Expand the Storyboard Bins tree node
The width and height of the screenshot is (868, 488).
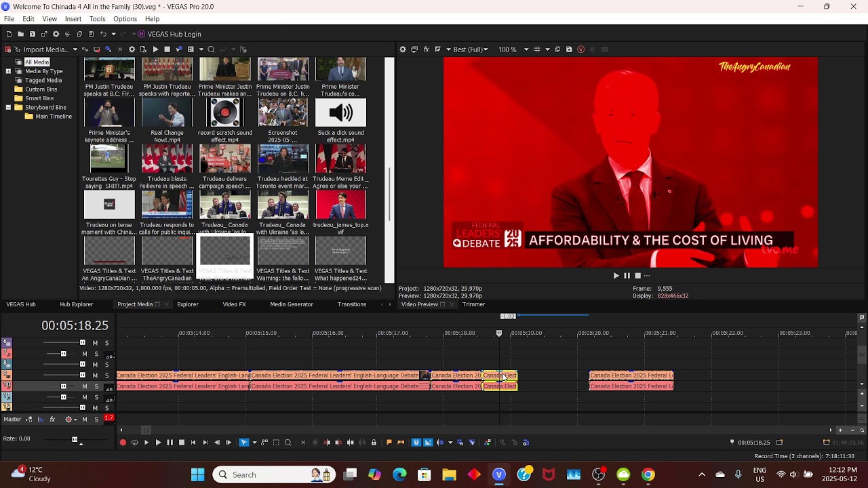point(8,107)
